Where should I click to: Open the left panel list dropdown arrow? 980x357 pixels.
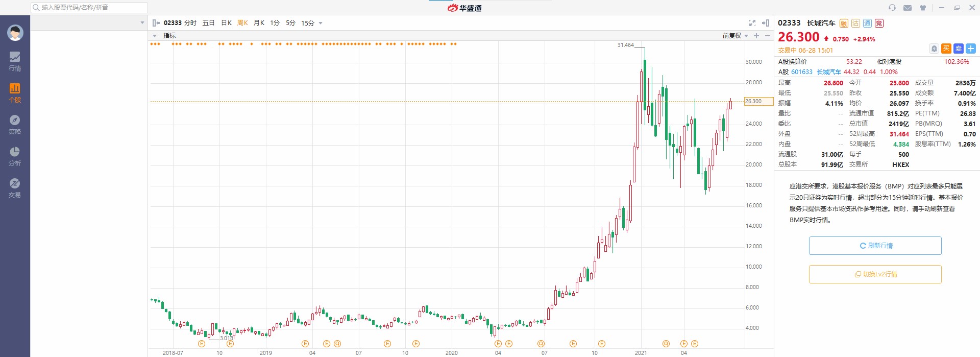(x=142, y=23)
